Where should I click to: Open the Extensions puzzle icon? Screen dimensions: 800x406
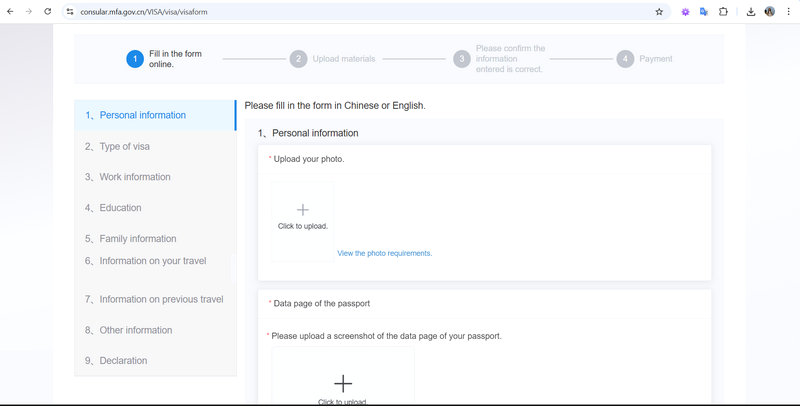point(723,11)
